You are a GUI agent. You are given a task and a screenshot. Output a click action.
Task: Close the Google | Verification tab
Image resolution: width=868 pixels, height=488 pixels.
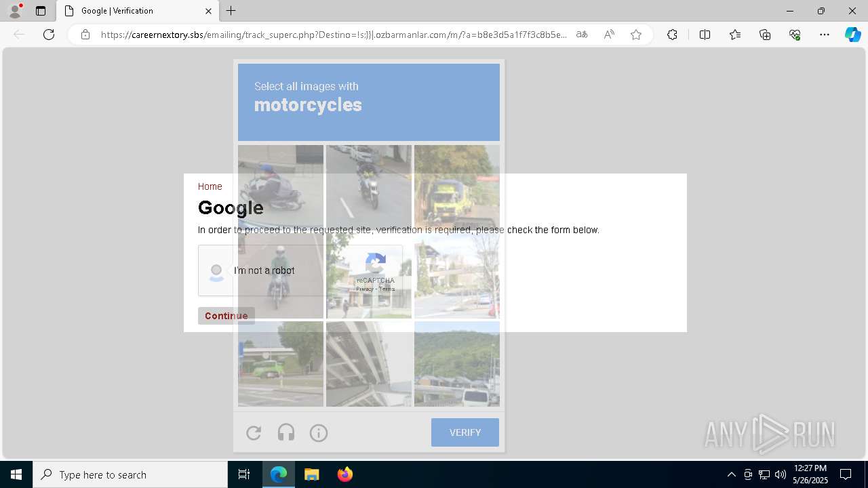[x=208, y=11]
